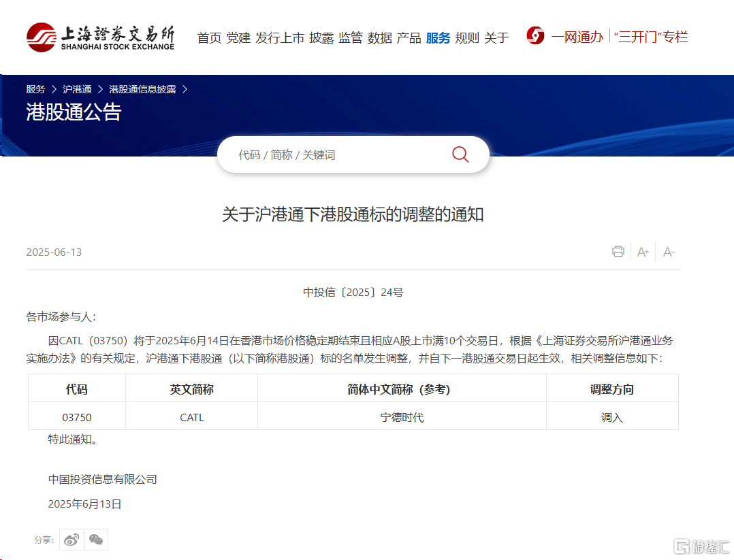Click the red search magnifier icon
The image size is (734, 560).
pyautogui.click(x=460, y=154)
